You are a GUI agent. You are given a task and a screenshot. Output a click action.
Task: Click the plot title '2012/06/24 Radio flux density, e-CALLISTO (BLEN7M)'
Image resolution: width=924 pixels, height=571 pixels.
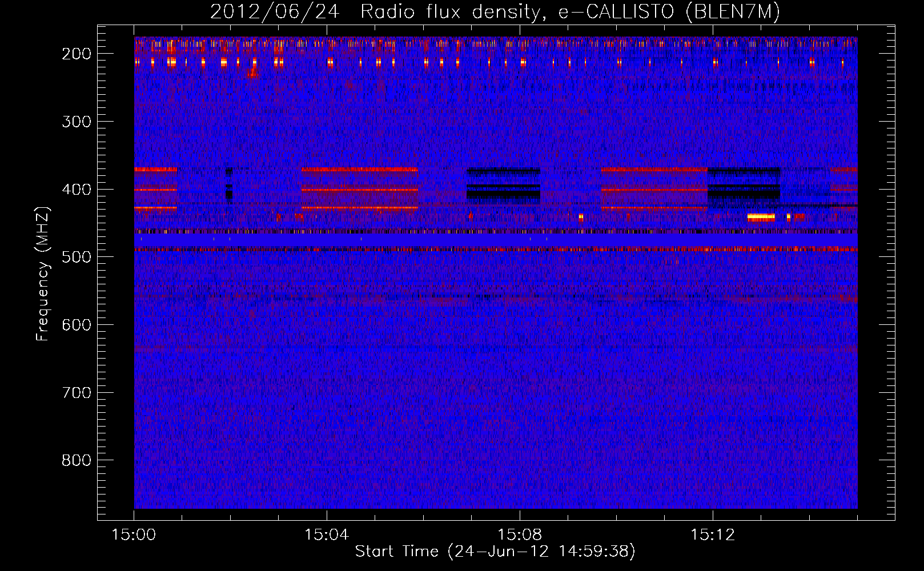[x=495, y=12]
